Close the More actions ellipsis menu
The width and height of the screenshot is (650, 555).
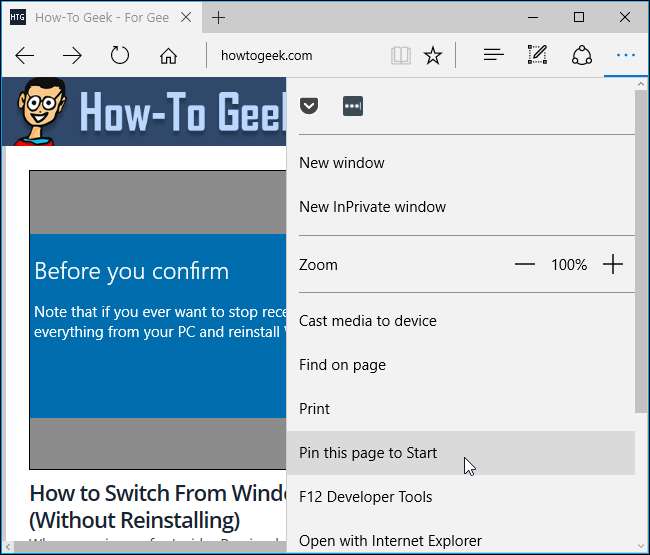pos(626,56)
